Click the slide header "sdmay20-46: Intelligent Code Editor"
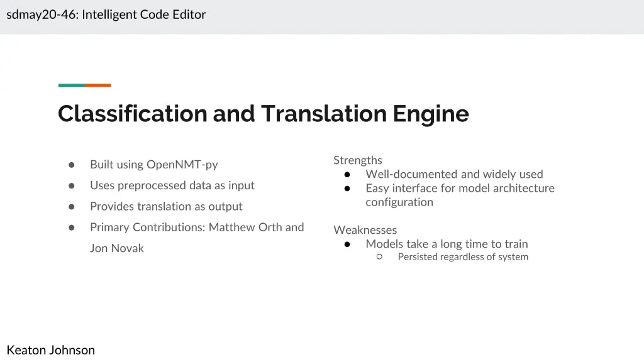 pyautogui.click(x=106, y=14)
